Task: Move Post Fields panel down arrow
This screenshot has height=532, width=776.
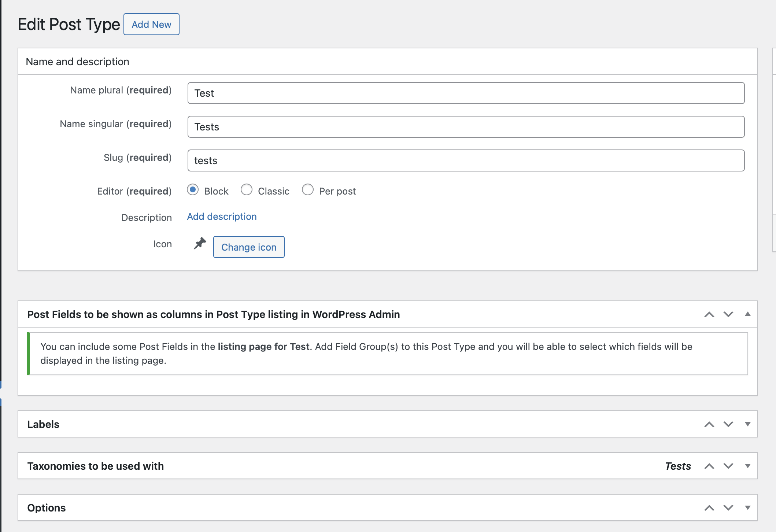Action: pos(728,314)
